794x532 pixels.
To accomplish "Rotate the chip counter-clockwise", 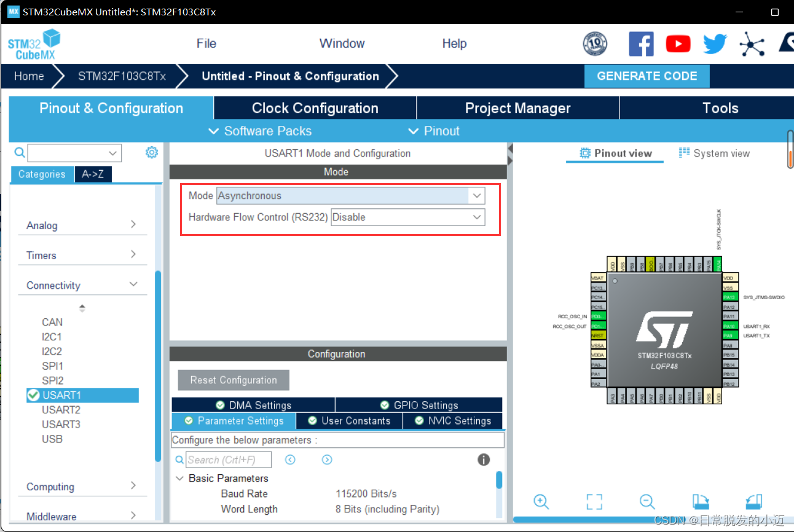I will pyautogui.click(x=754, y=501).
